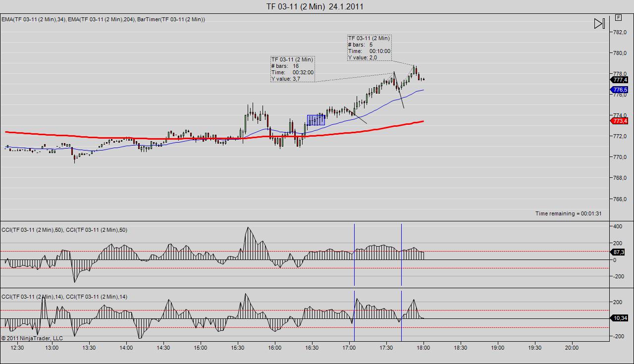Select the red 773,4 EMA price marker

point(620,121)
